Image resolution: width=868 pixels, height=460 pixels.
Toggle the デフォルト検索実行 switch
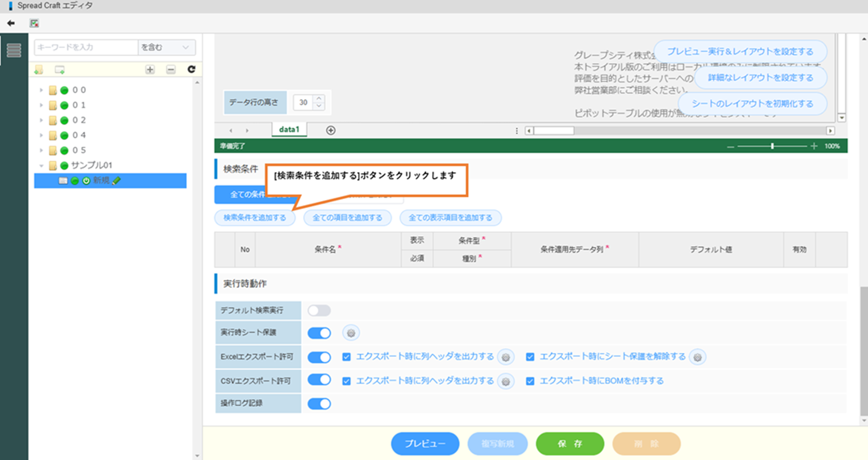coord(319,310)
